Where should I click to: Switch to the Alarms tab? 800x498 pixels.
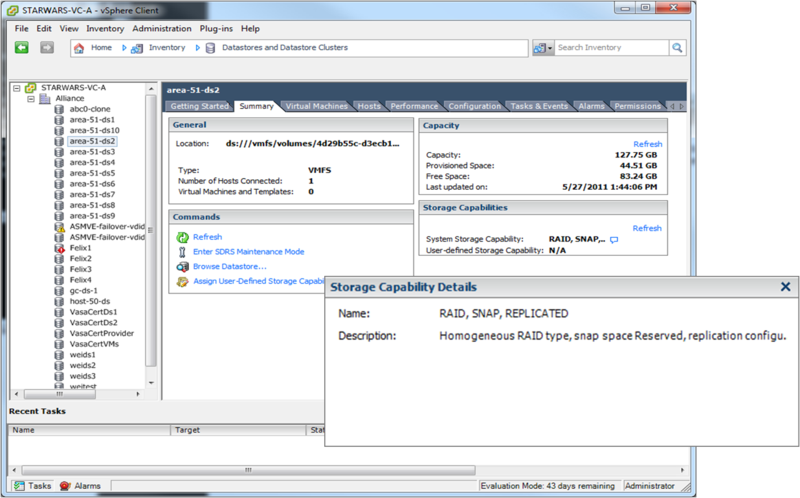click(591, 106)
